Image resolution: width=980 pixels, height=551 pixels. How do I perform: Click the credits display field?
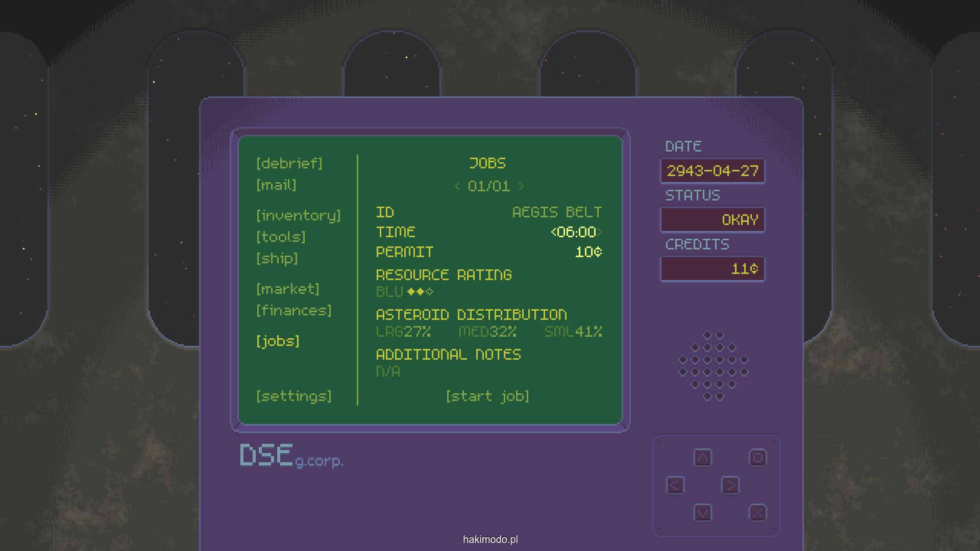[x=713, y=269]
